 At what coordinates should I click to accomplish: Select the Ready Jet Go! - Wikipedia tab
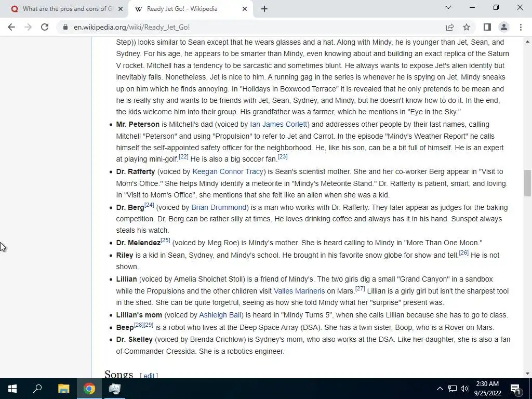(190, 9)
